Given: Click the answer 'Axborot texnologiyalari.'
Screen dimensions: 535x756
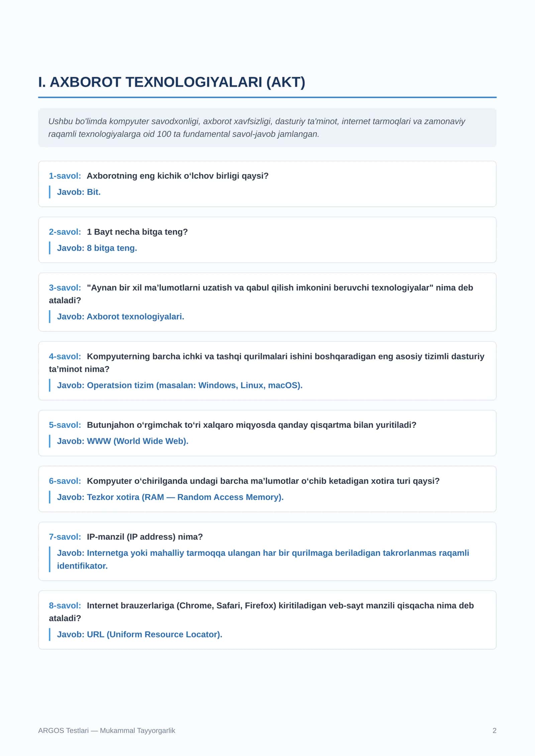Looking at the screenshot, I should (x=135, y=317).
